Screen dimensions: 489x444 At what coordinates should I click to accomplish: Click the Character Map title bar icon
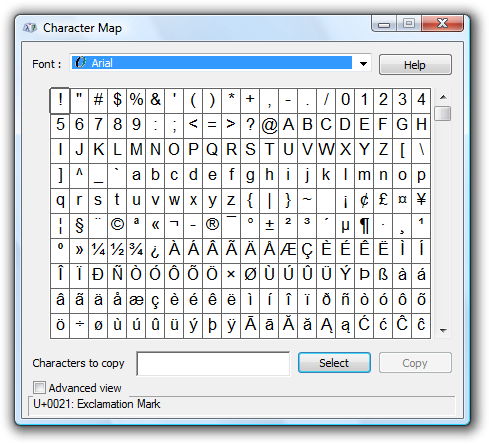click(x=30, y=28)
